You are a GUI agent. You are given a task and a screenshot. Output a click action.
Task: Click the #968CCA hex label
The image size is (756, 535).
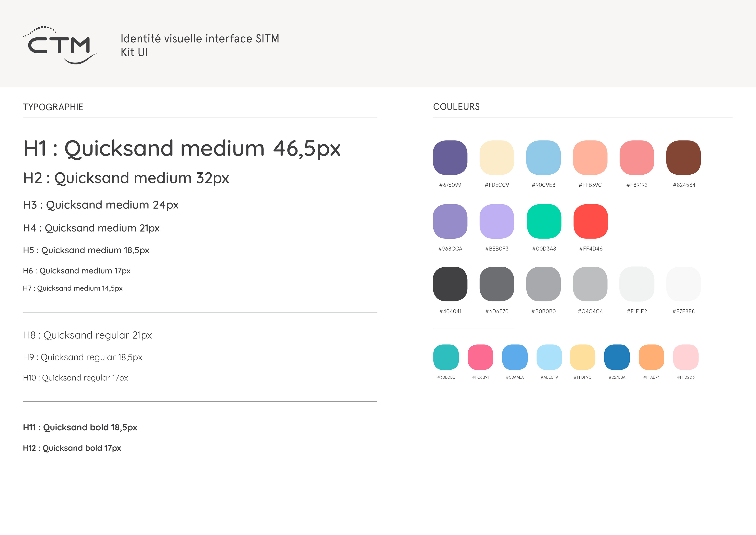pos(450,249)
